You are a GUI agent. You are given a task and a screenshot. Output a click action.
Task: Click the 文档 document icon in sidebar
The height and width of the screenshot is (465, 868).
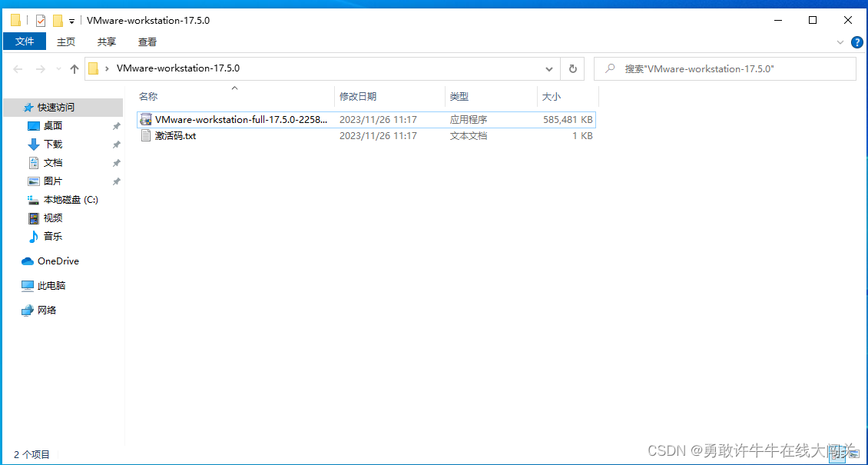click(34, 163)
